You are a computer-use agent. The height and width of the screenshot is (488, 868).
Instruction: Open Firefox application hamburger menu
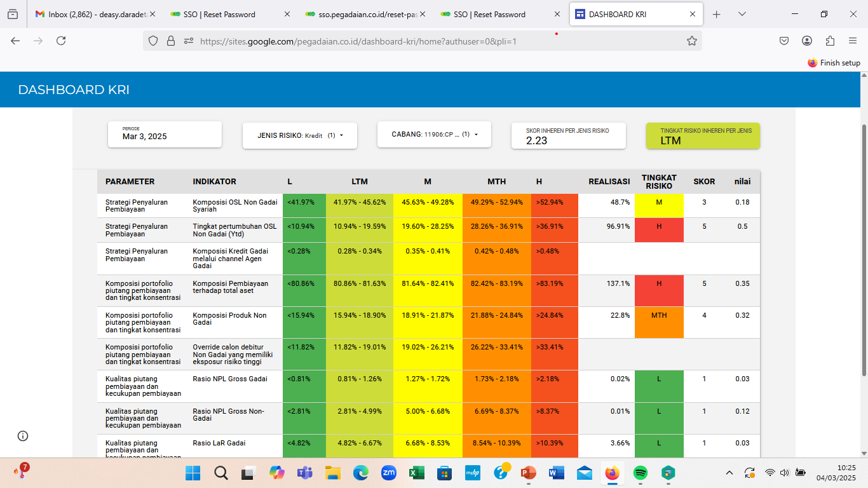tap(853, 41)
